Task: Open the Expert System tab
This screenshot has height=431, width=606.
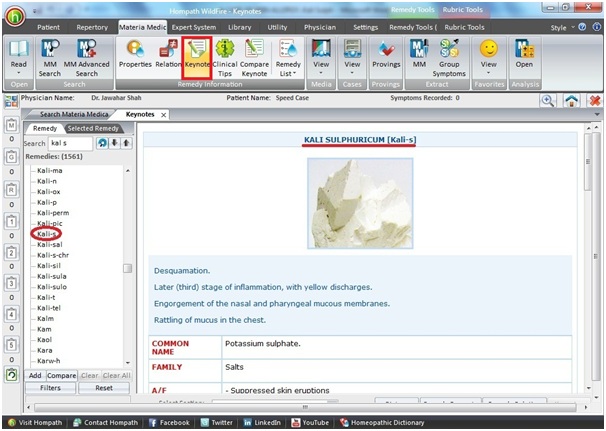Action: tap(194, 27)
